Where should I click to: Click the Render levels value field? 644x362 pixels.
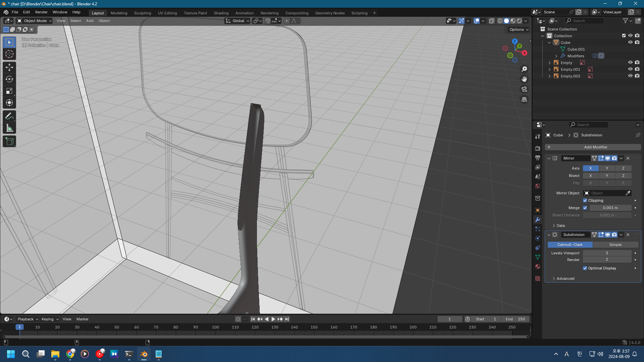click(607, 260)
